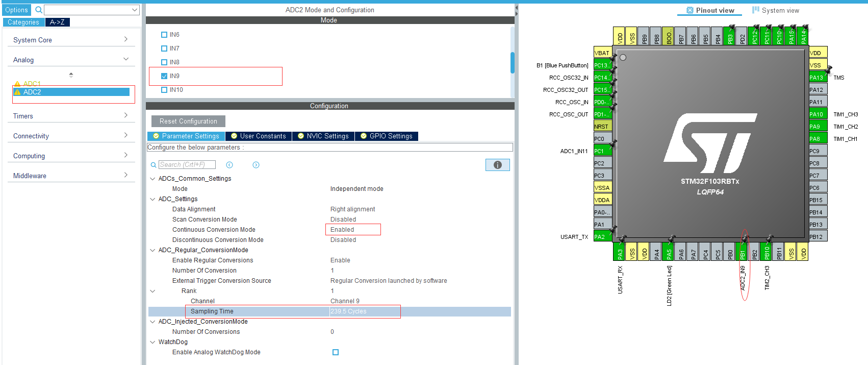Click the Reset Configuration button
Screen dimensions: 868x365
(188, 121)
